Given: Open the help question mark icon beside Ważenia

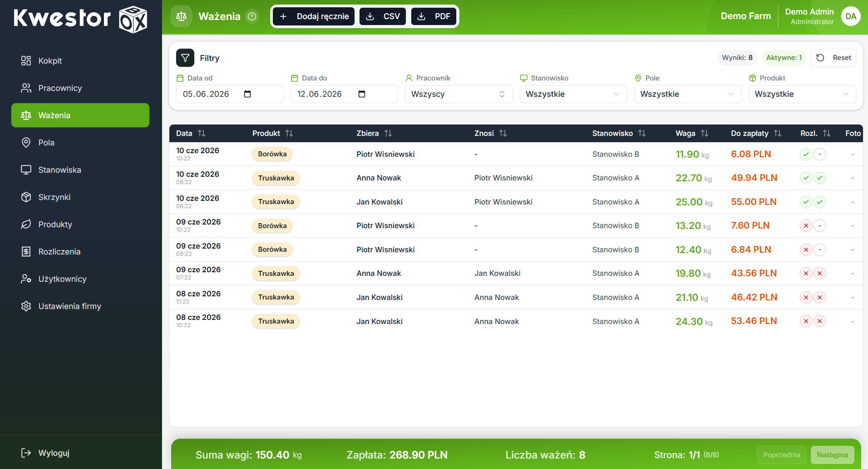Looking at the screenshot, I should (252, 16).
